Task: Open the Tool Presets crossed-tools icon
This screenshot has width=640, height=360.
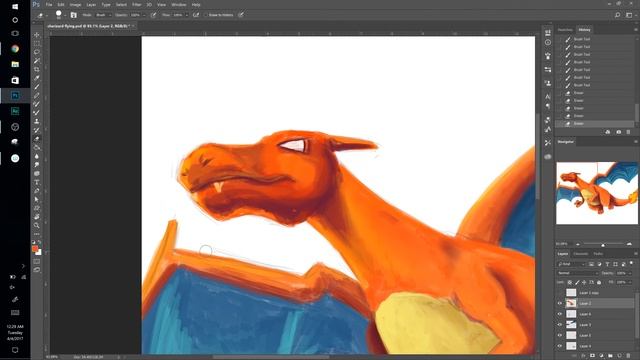Action: pyautogui.click(x=548, y=142)
